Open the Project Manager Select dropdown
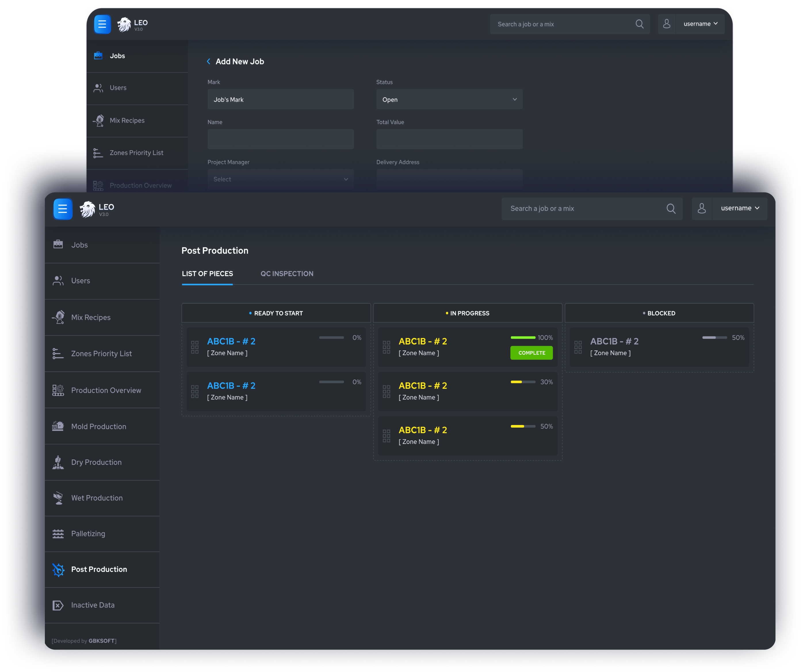The width and height of the screenshot is (801, 672). 280,179
